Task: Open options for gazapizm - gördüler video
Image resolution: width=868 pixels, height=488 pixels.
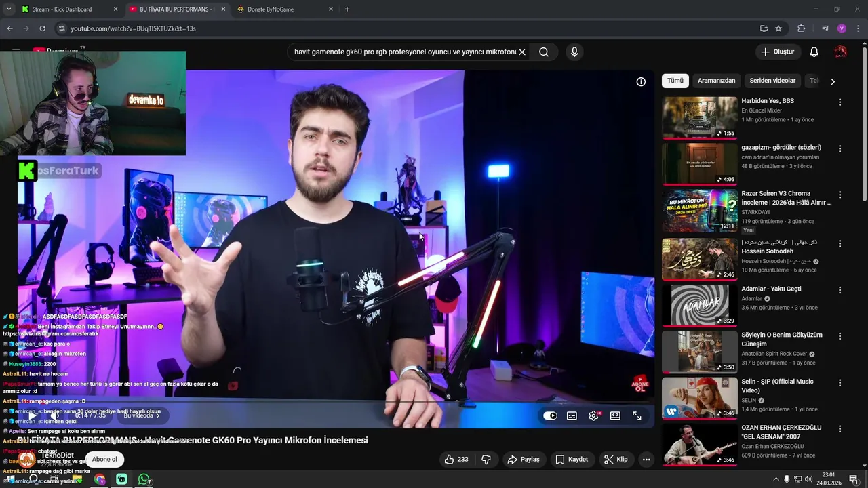Action: coord(840,148)
